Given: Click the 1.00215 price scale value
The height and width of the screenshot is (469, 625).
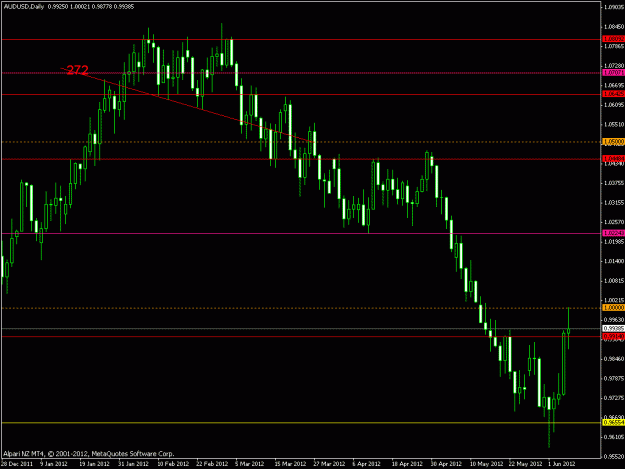Looking at the screenshot, I should pyautogui.click(x=614, y=300).
